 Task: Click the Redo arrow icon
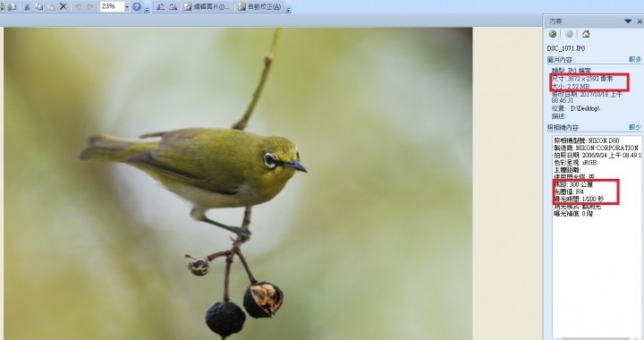tap(90, 6)
